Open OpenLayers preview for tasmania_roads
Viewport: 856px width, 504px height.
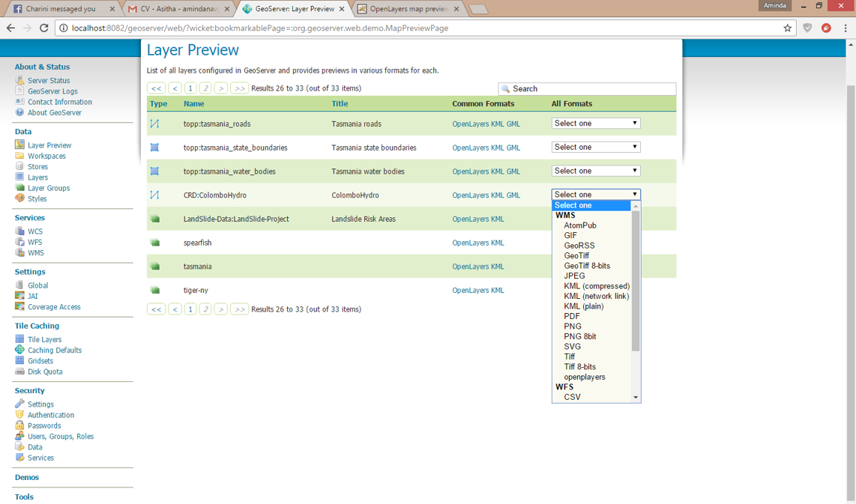tap(470, 124)
